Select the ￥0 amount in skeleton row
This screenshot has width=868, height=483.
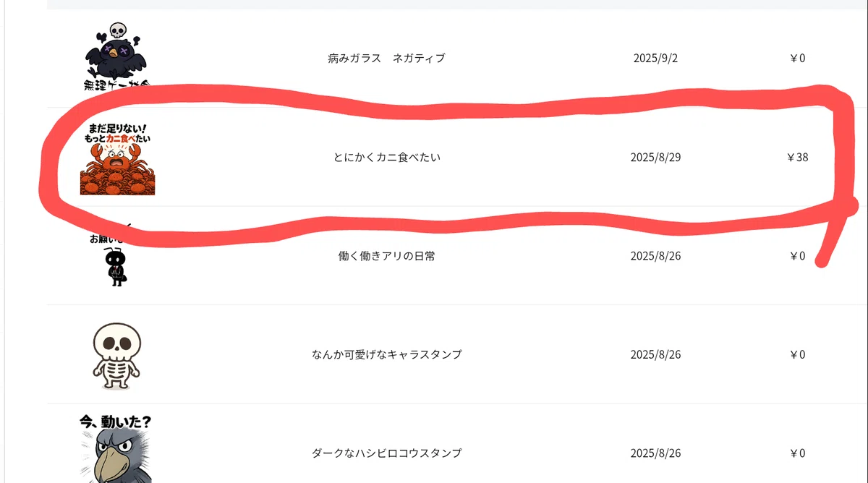[797, 354]
